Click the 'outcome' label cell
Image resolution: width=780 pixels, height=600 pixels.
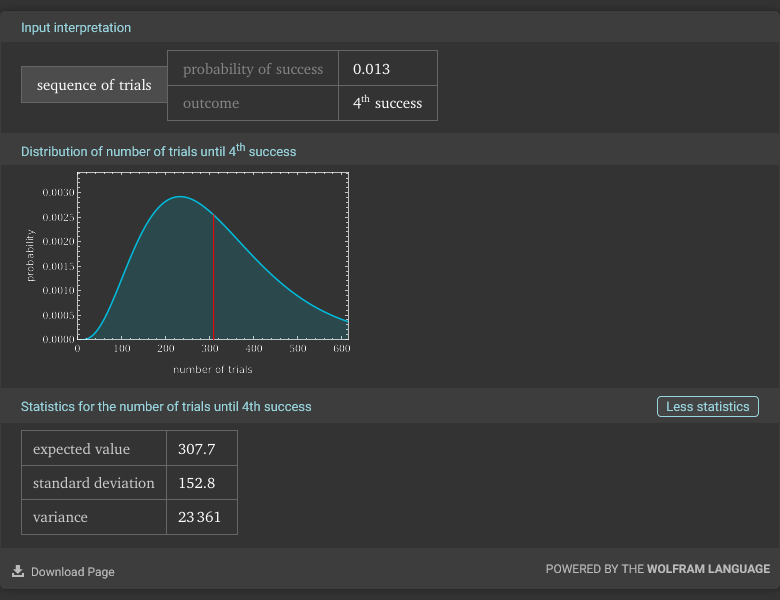coord(253,103)
